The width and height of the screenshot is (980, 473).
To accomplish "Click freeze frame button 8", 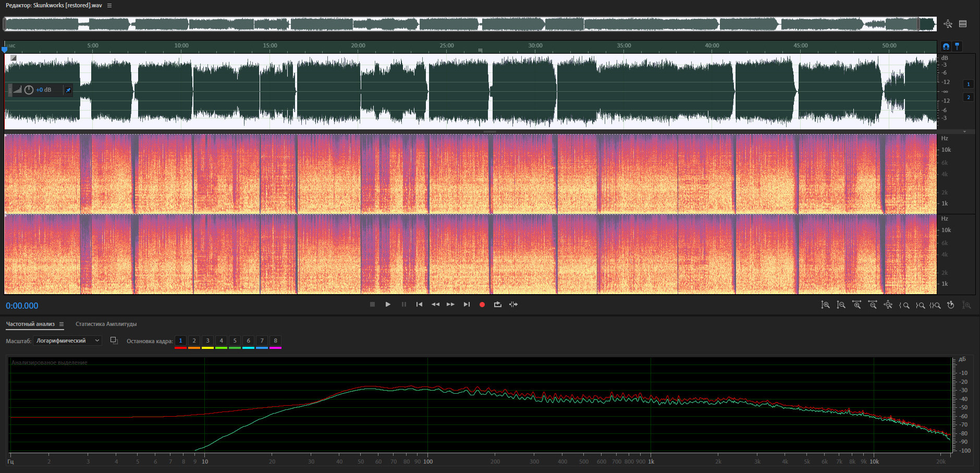I will point(275,341).
